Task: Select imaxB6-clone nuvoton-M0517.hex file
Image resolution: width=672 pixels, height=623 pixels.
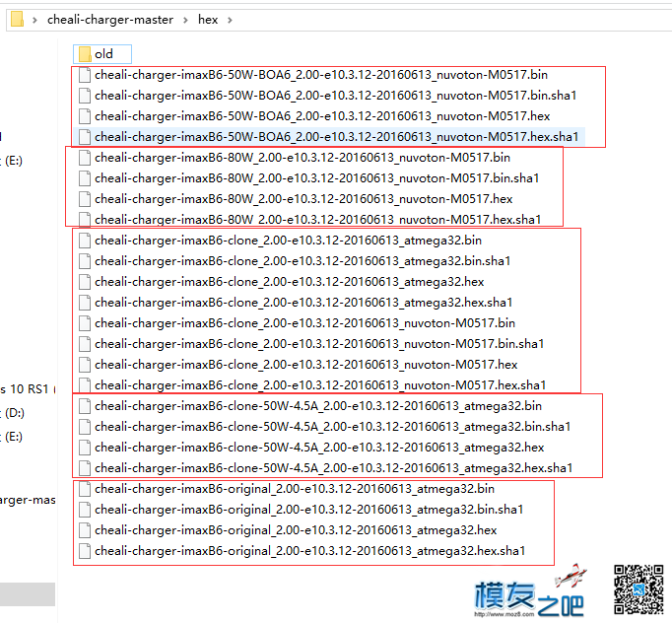Action: coord(299,365)
